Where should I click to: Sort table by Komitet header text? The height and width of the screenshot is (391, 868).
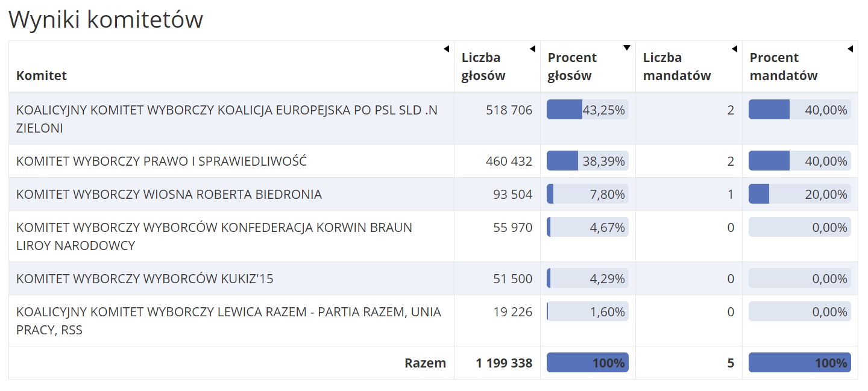click(x=42, y=75)
